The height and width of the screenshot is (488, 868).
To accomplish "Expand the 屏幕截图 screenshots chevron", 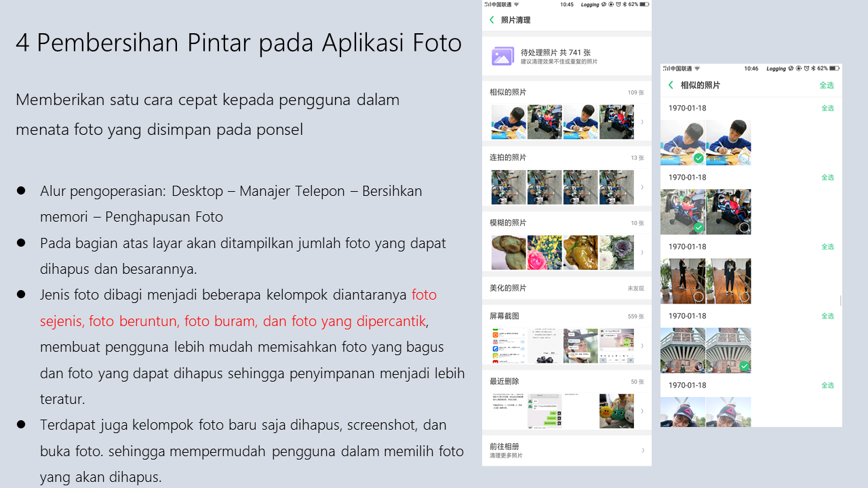I will point(642,346).
